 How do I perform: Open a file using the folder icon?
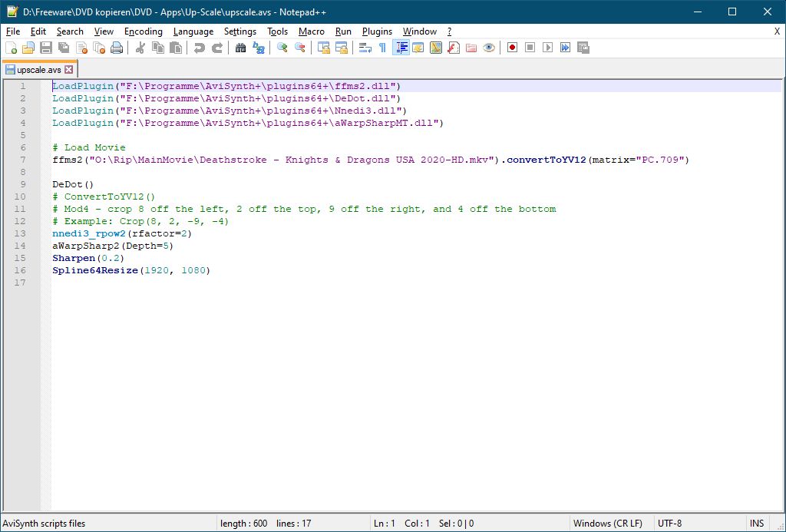28,48
